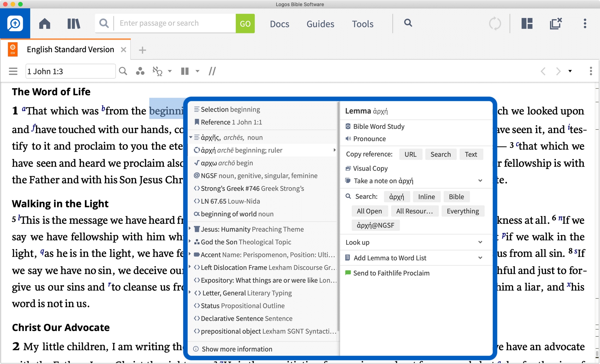Expand Take a note on ἀρχή
The height and width of the screenshot is (364, 600).
tap(480, 181)
